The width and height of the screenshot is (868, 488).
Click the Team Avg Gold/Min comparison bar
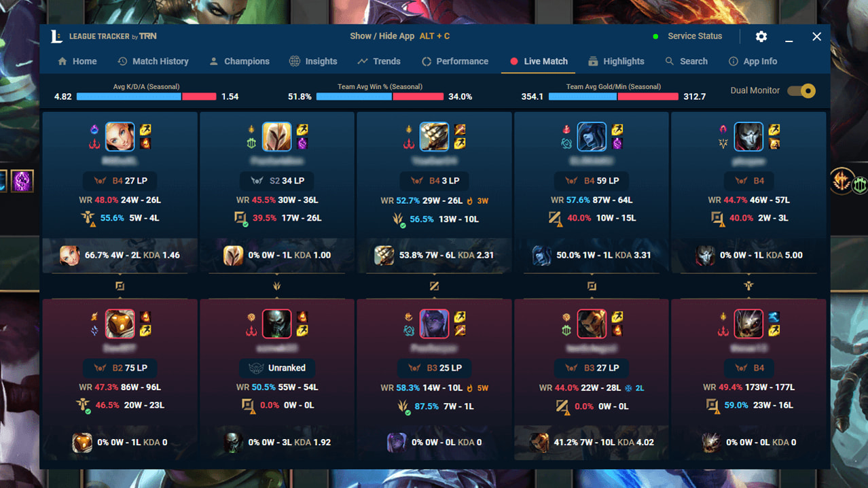tap(613, 97)
